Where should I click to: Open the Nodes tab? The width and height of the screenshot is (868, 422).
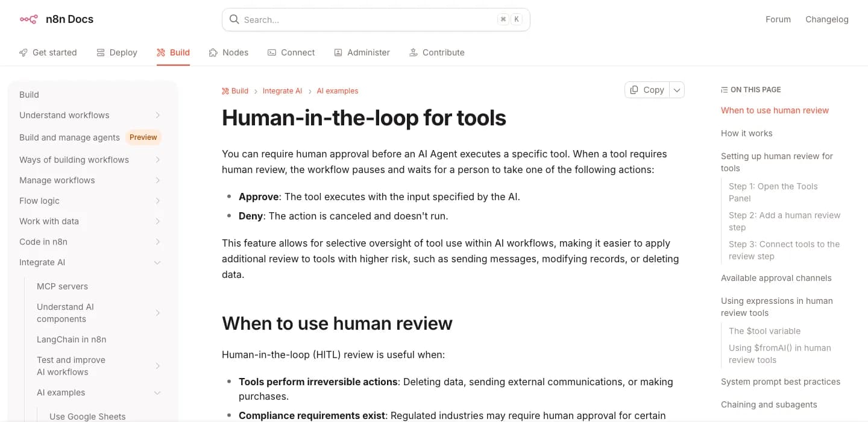(228, 52)
